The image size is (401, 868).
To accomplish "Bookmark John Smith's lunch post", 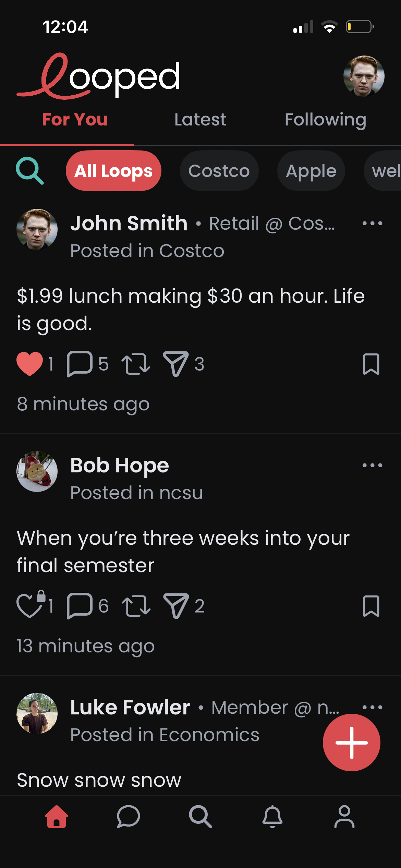I will 371,364.
